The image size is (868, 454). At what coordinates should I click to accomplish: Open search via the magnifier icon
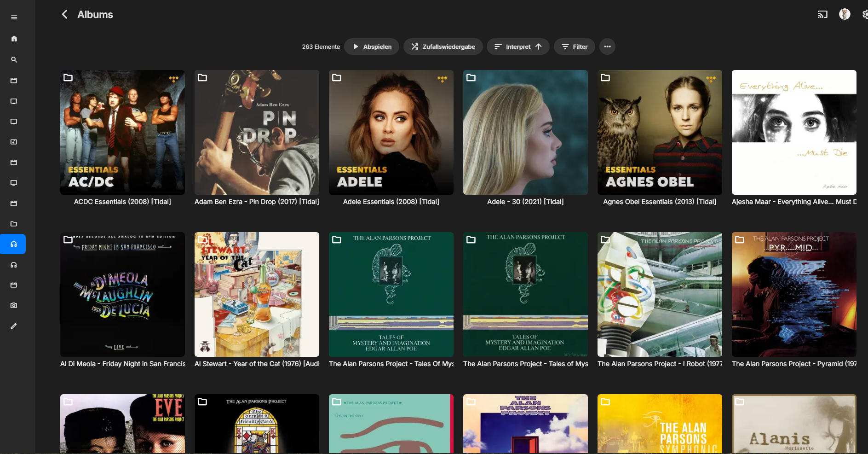point(14,60)
